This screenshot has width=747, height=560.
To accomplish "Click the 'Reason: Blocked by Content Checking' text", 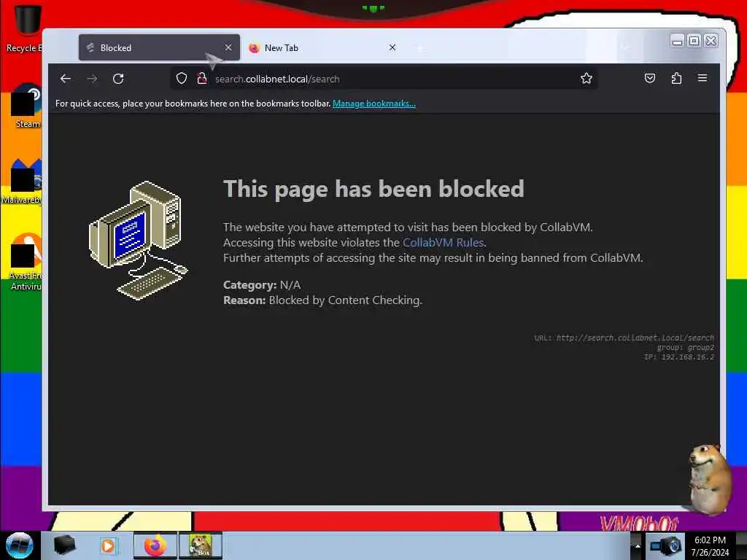I will coord(322,300).
